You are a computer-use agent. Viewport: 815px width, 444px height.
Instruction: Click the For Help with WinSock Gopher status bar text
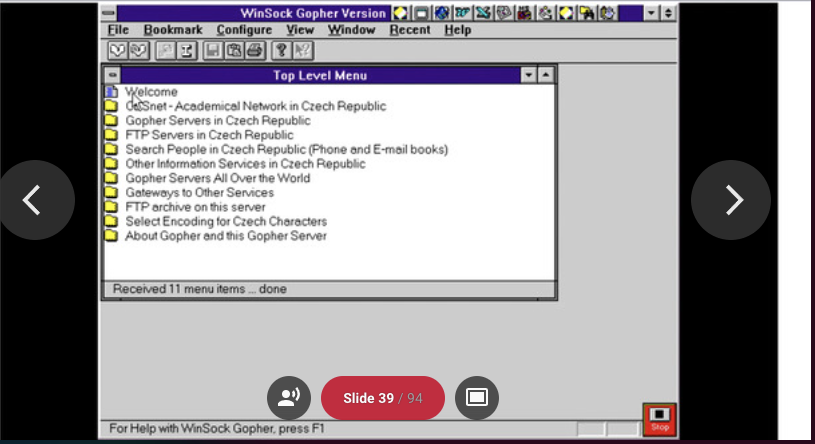tap(217, 429)
